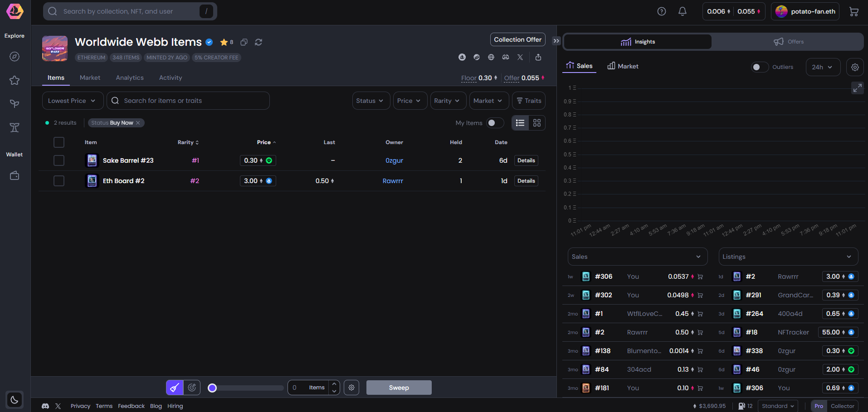
Task: Click the Collection Offer button
Action: pyautogui.click(x=517, y=39)
